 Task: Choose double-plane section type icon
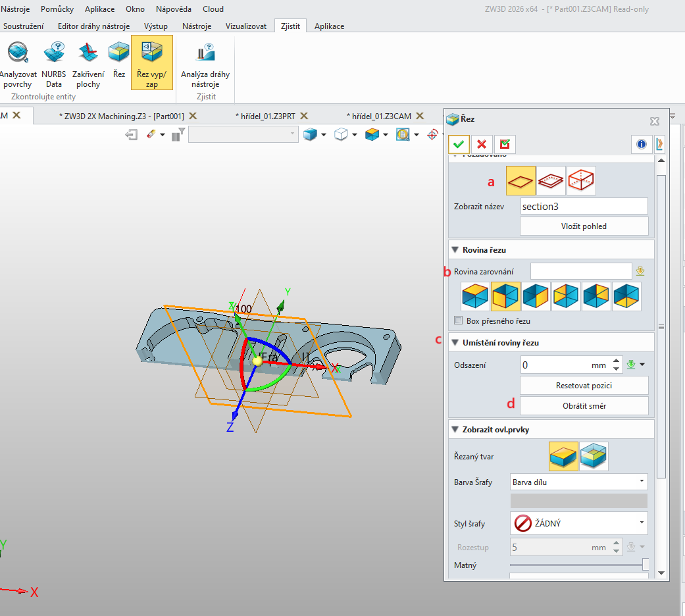tap(551, 180)
